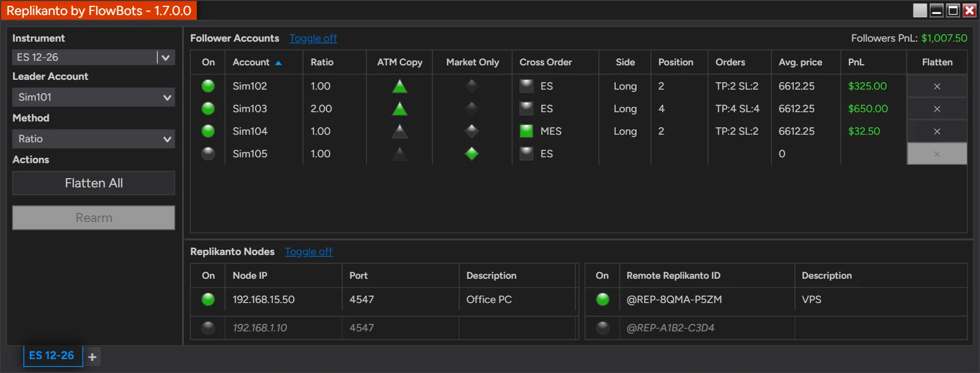Enable Market Only diamond for Sim102
This screenshot has width=980, height=373.
(x=472, y=86)
